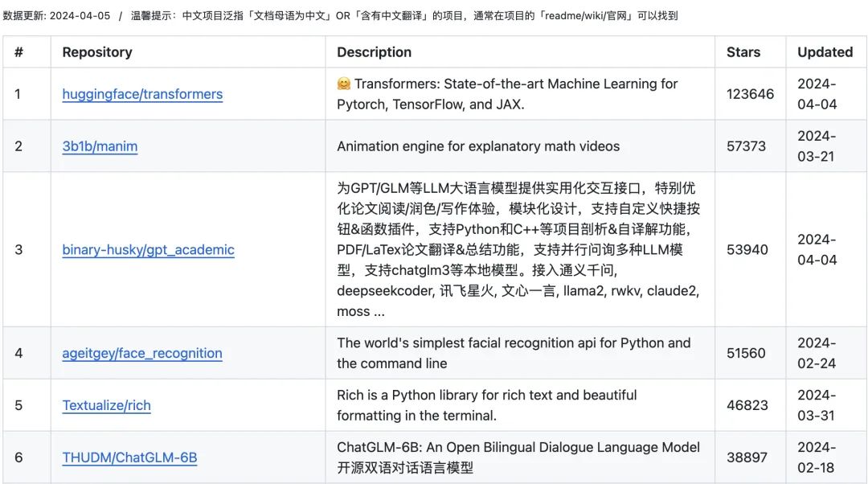Open the ageitgey/face_recognition repository link
The width and height of the screenshot is (868, 484).
[x=142, y=353]
